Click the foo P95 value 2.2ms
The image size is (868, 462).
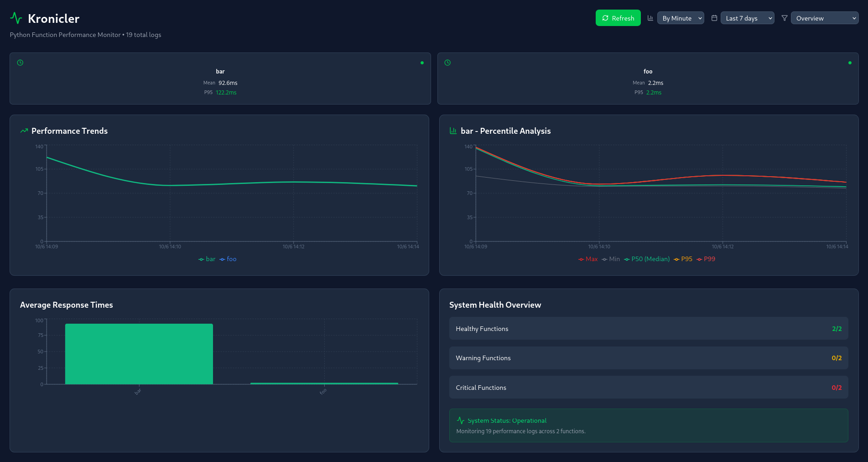click(654, 93)
